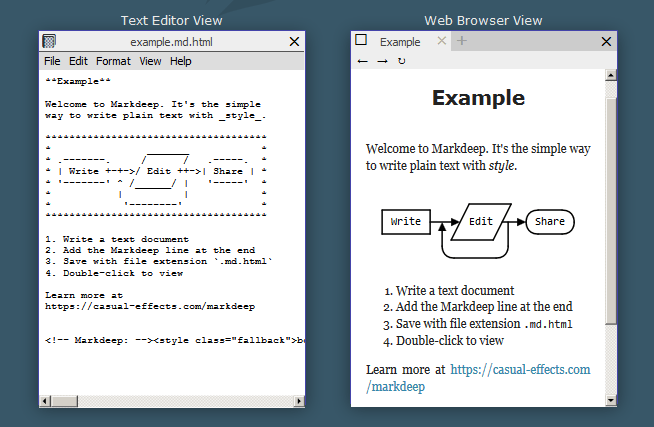Open the Edit menu in text editor
654x427 pixels.
(78, 61)
